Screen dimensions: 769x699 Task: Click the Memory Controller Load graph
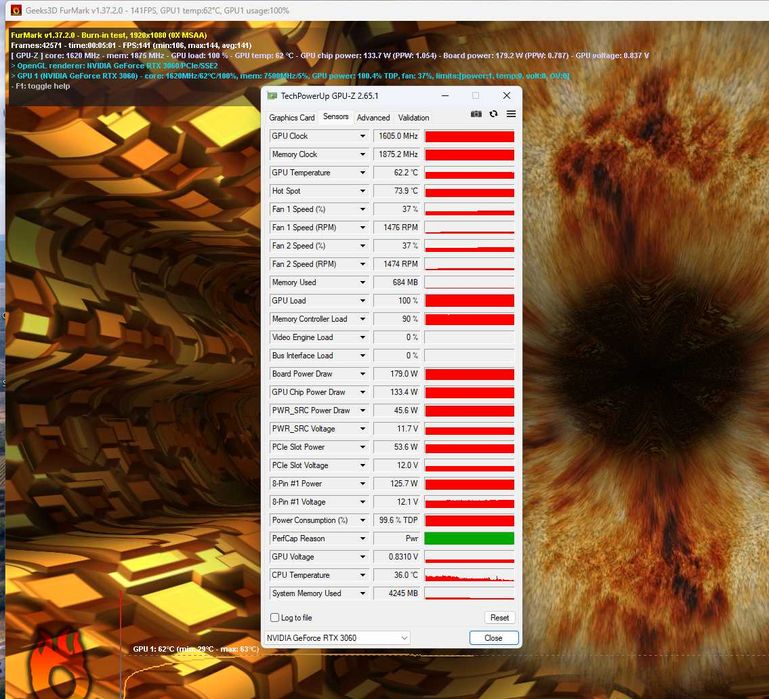(469, 319)
